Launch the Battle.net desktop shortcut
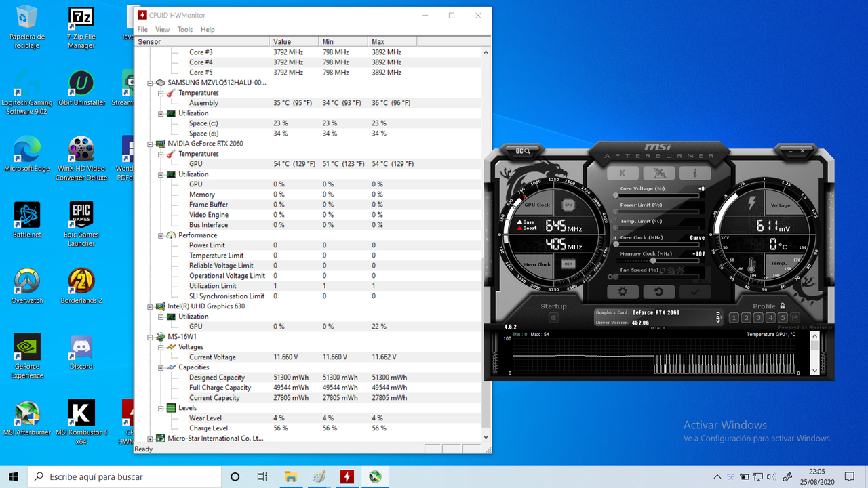Viewport: 868px width, 488px height. click(27, 220)
